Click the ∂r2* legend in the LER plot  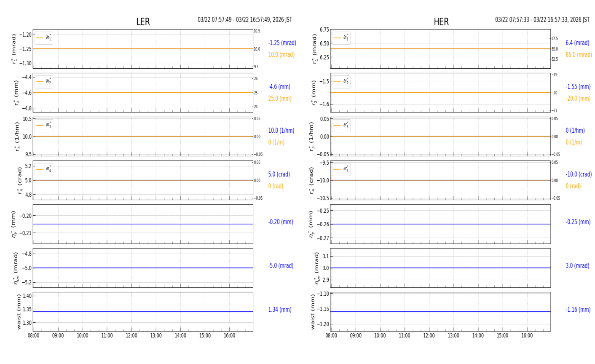click(44, 82)
